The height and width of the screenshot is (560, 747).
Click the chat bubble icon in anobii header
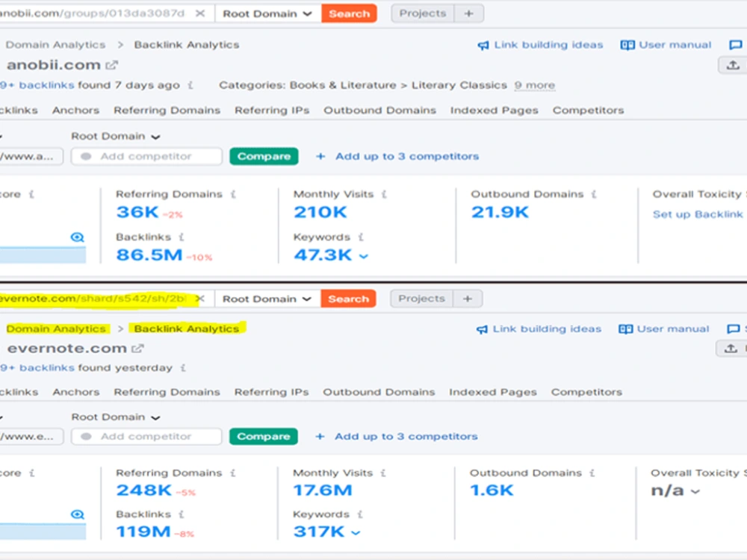pyautogui.click(x=736, y=45)
